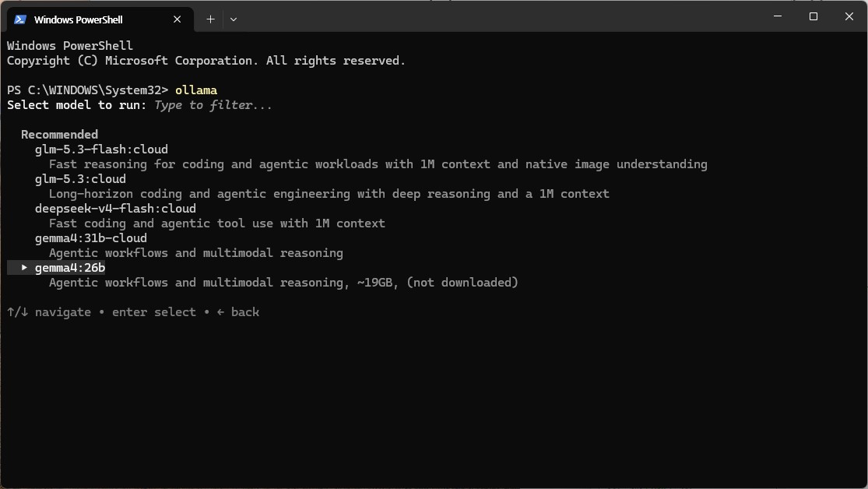
Task: Focus the "Type to filter..." field
Action: [x=213, y=105]
